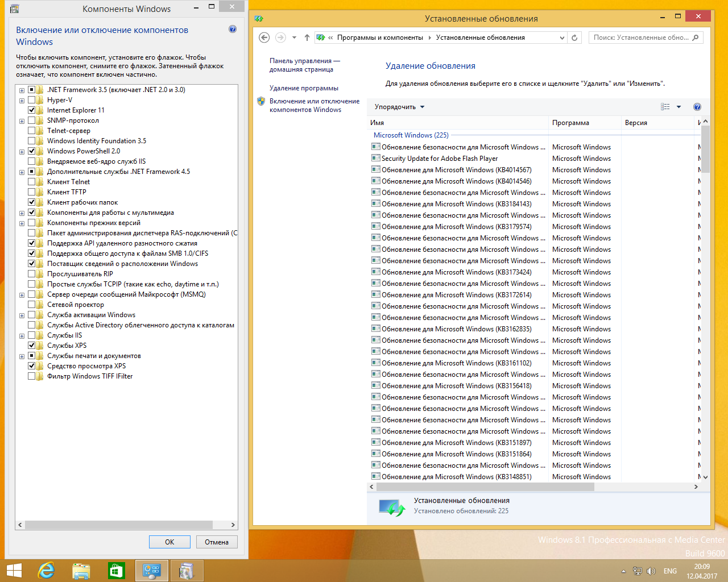
Task: Click the title icon of Компоненты Windows dialog
Action: 14,9
